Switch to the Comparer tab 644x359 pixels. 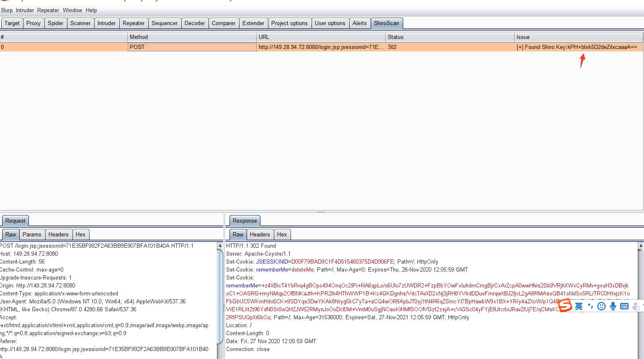pos(224,23)
